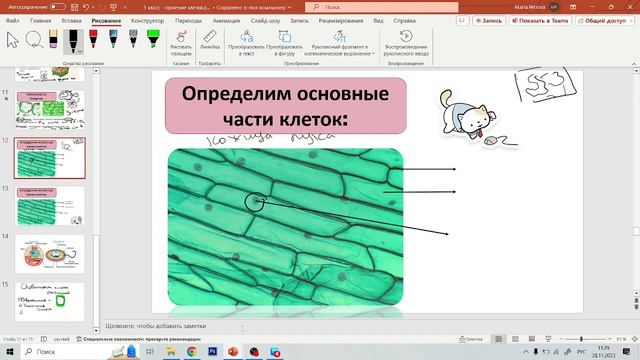Click slide panel scroll-down arrow
640x360 pixels.
(96, 330)
